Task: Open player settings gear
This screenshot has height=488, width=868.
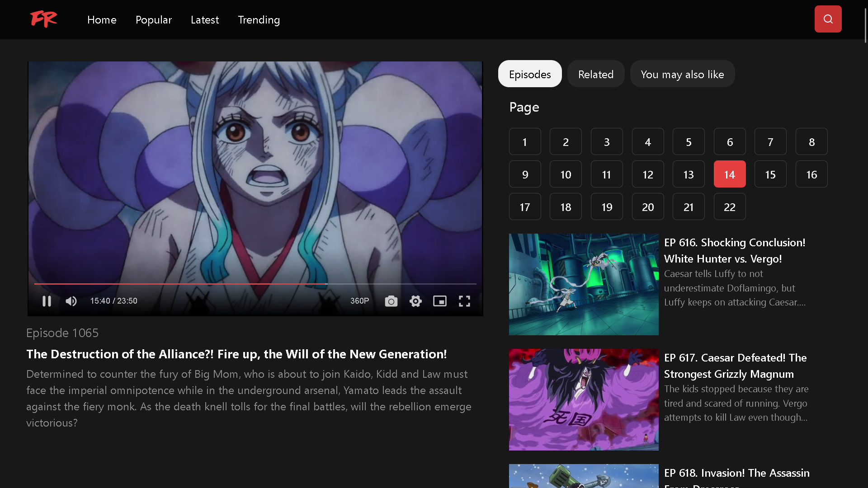Action: coord(415,301)
